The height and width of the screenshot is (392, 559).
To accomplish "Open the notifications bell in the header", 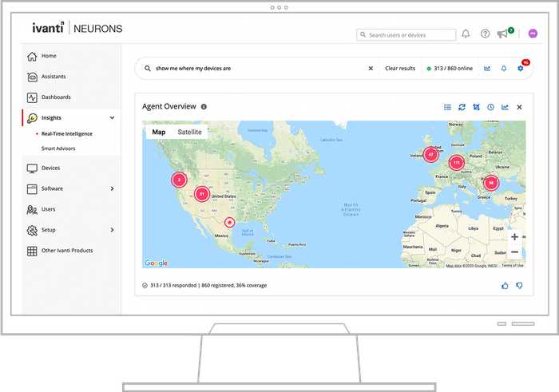I will coord(466,34).
